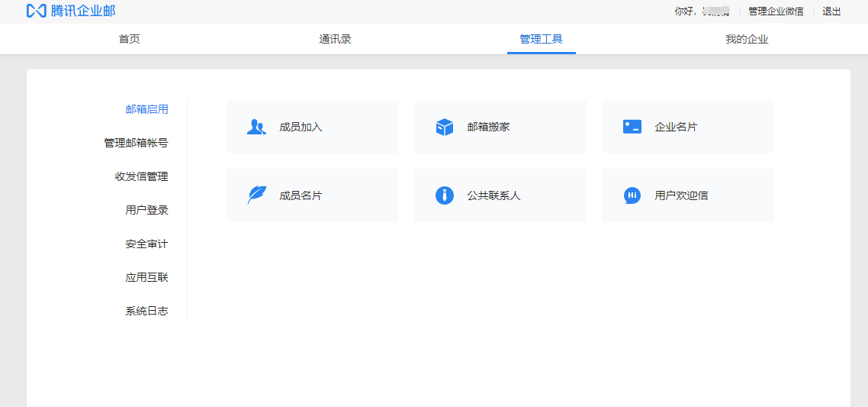Open the 用户登录 sidebar section

[x=146, y=210]
